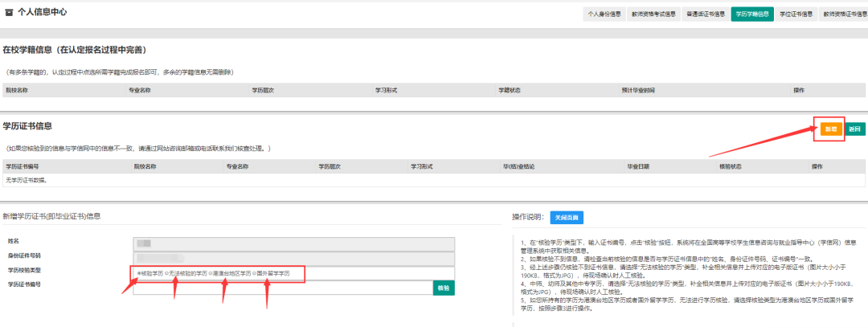868x327 pixels.
Task: Click the 姓名 text field
Action: coord(293,242)
